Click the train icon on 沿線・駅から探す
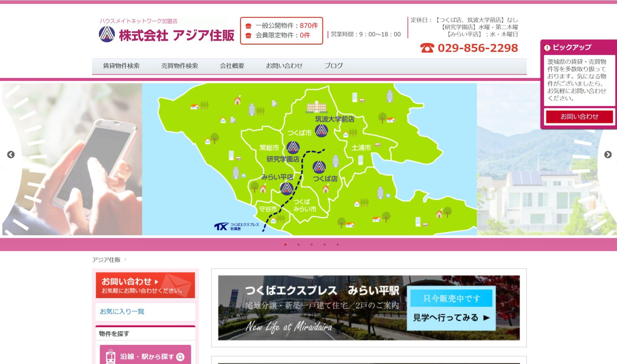 tap(111, 357)
